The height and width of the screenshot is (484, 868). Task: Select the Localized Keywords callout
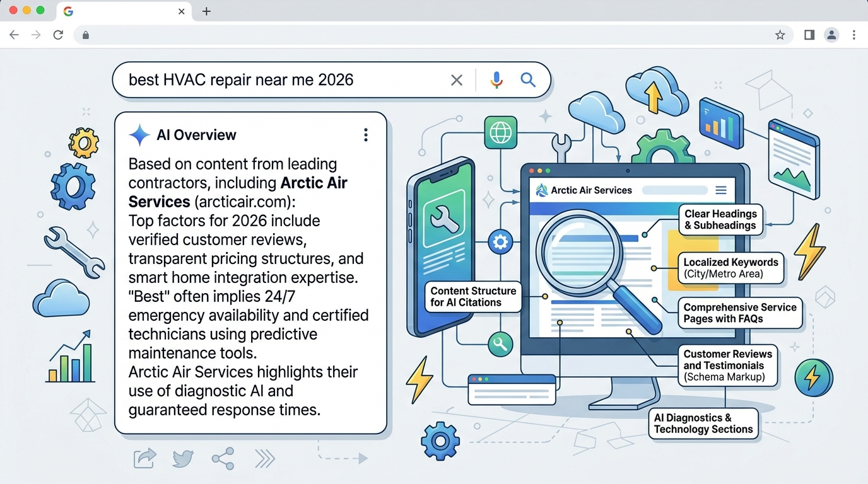click(731, 268)
